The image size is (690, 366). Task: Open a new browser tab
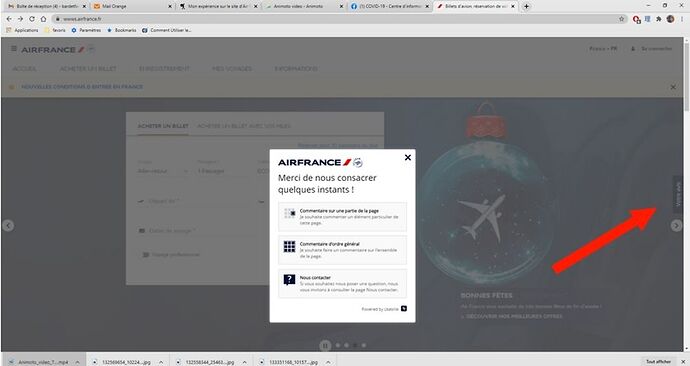(526, 6)
